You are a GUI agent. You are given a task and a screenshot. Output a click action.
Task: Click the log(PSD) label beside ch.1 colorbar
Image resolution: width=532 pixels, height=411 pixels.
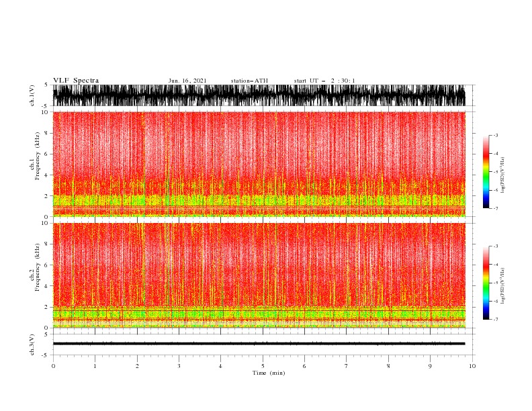pos(502,175)
